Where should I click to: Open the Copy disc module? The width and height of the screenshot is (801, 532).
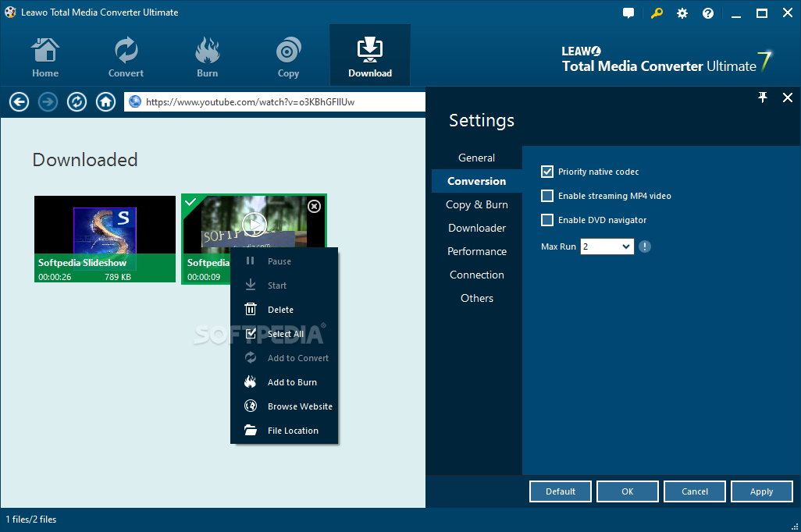coord(288,56)
